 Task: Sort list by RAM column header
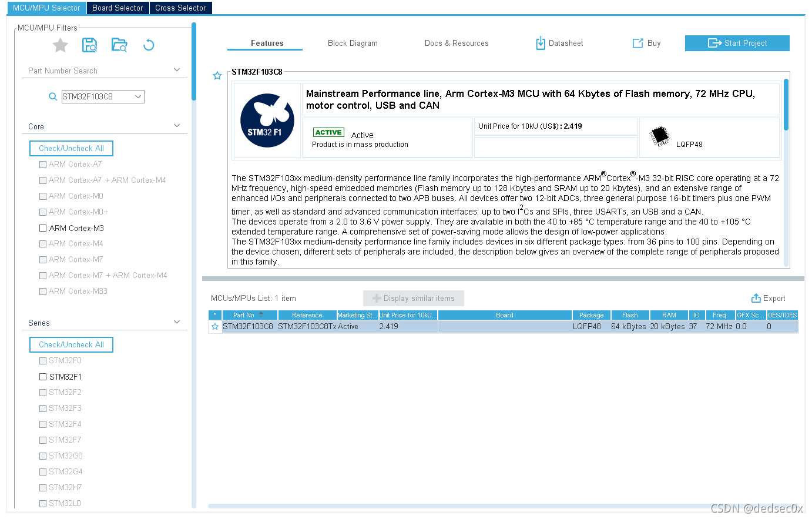tap(669, 315)
